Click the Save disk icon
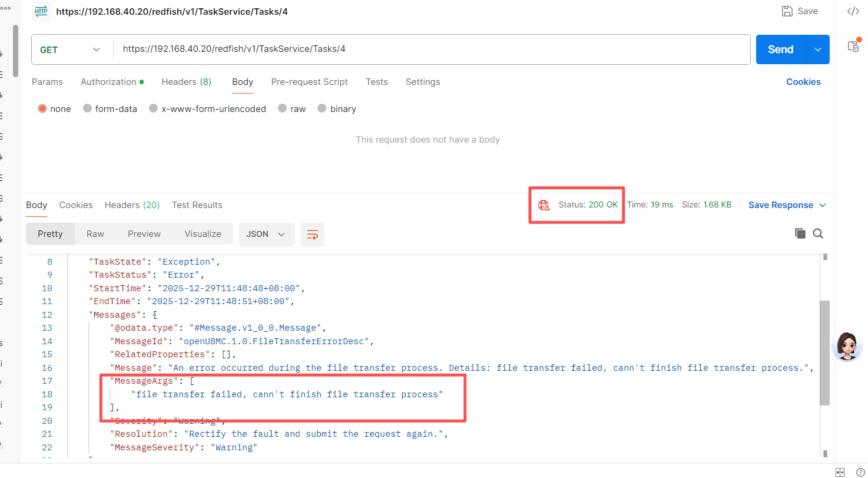Viewport: 868px width, 478px height. tap(787, 11)
